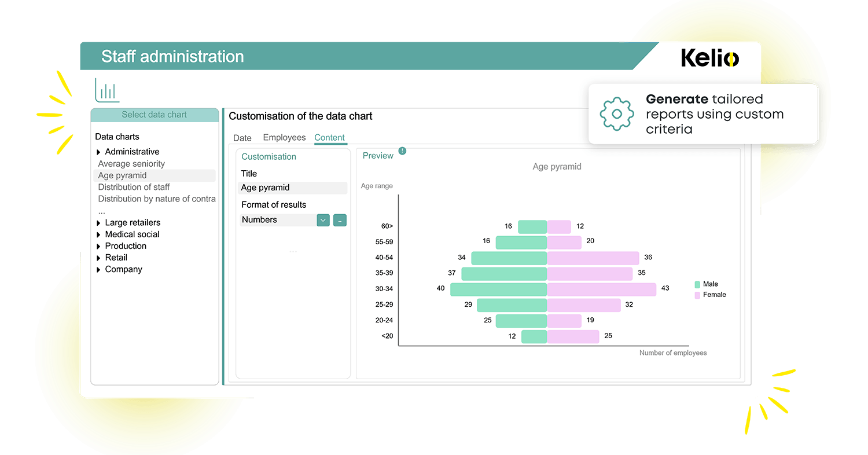The image size is (868, 455).
Task: Click the Customisation panel heading
Action: [x=269, y=157]
